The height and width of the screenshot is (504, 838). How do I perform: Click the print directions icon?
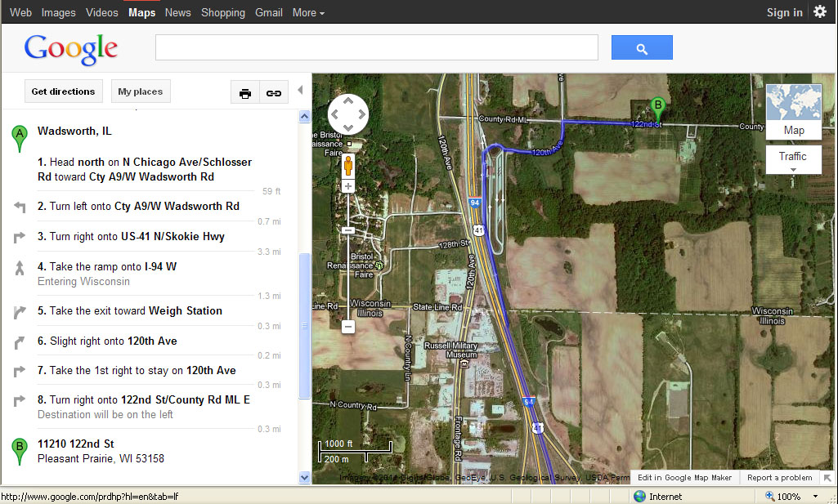[x=245, y=93]
